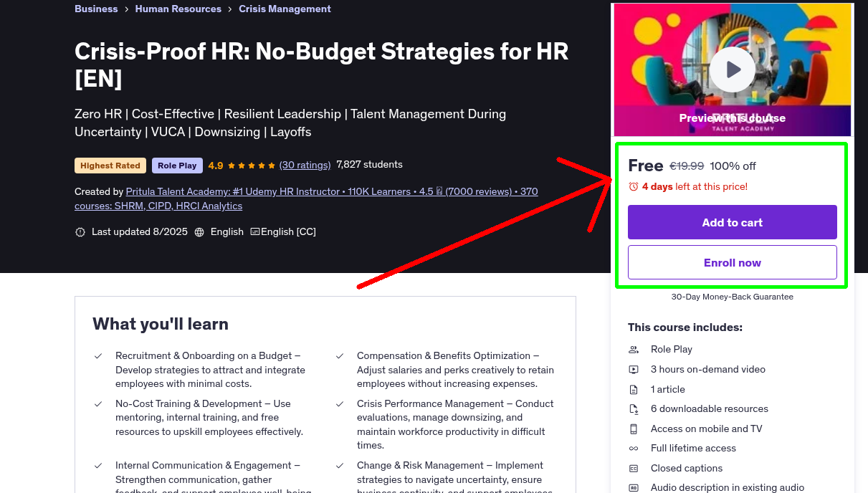Screen dimensions: 868x493
Task: Click the course preview thumbnail image
Action: coord(732,70)
